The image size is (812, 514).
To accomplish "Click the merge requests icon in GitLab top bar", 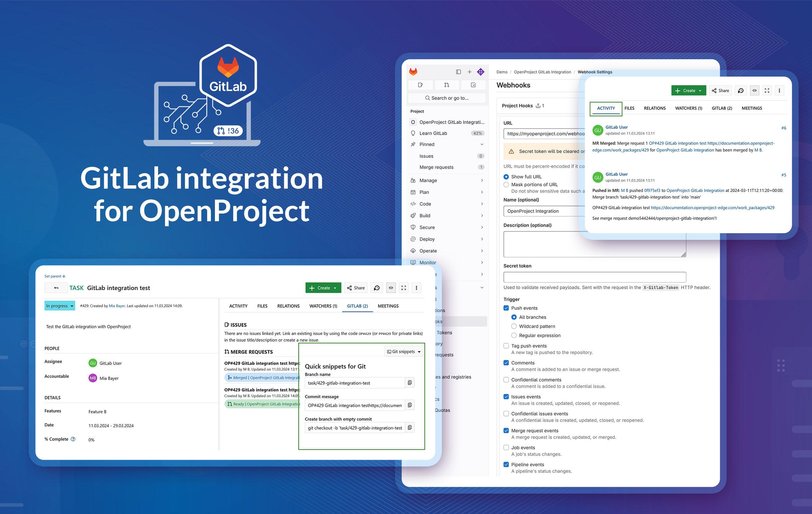I will point(447,85).
